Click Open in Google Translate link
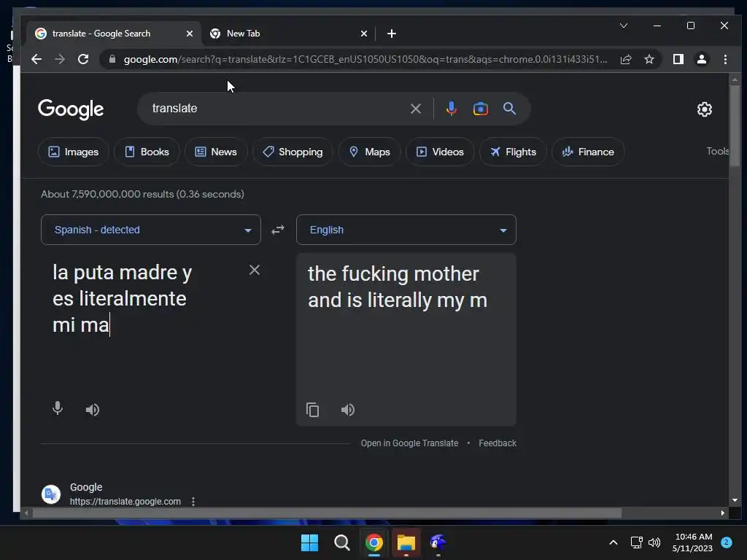Image resolution: width=747 pixels, height=560 pixels. [x=409, y=443]
